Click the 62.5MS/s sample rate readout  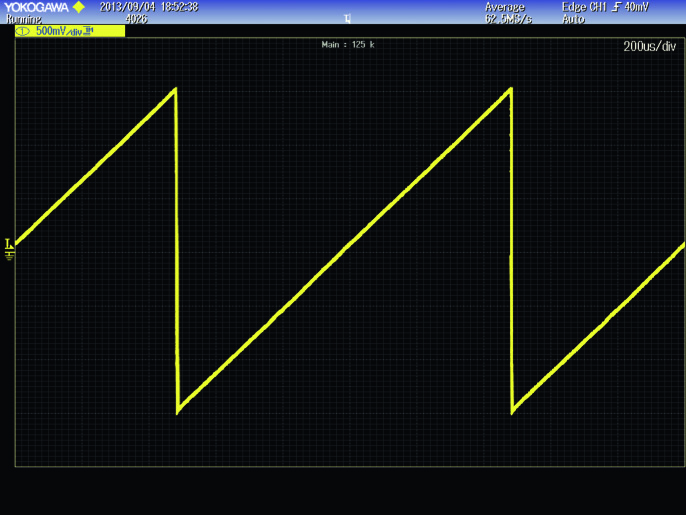[x=508, y=19]
